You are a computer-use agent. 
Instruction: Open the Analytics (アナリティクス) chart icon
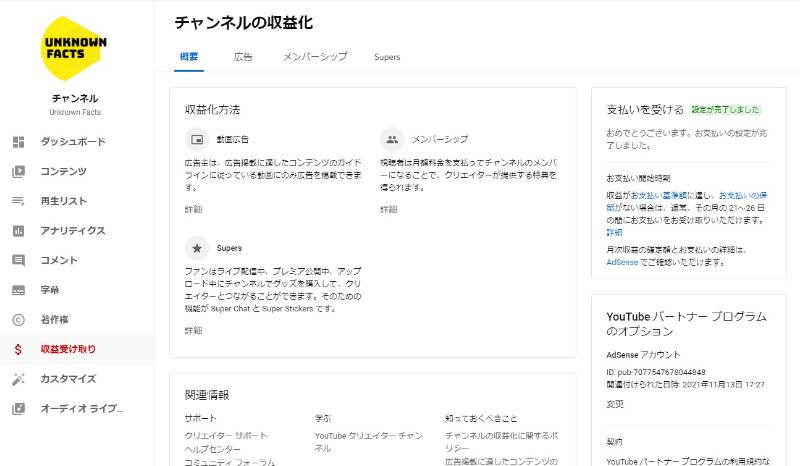18,231
